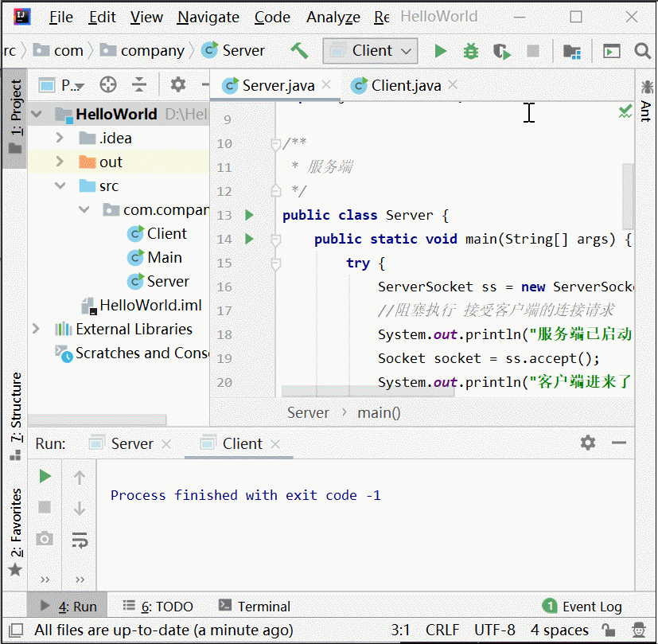This screenshot has height=644, width=658.
Task: Click run gutter arrow at line 13
Action: [249, 215]
